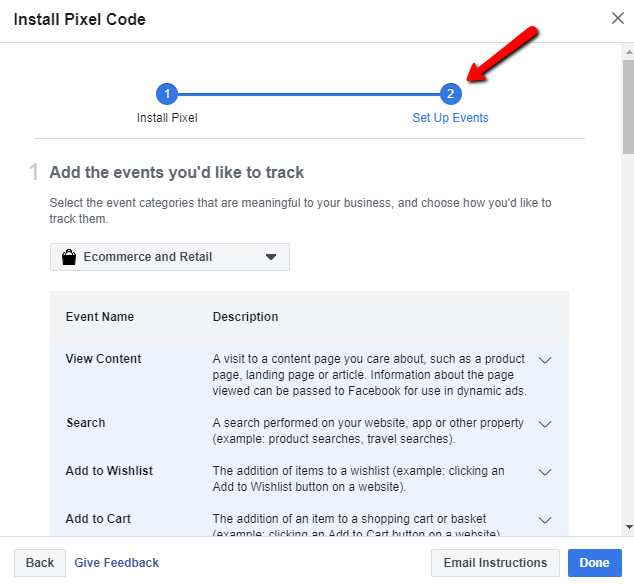Select the Add to Wishlist event name
The image size is (634, 584).
coord(109,471)
